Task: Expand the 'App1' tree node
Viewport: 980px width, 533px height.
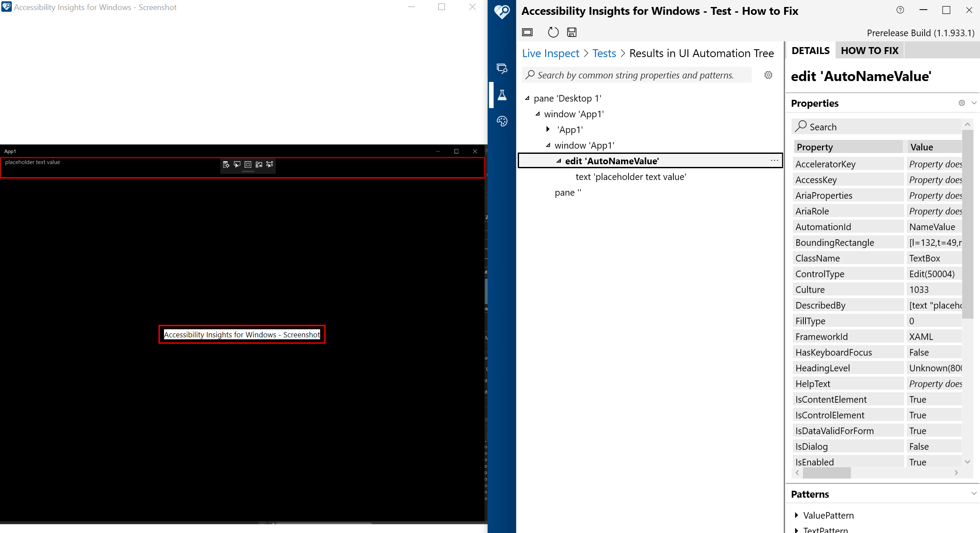Action: (548, 129)
